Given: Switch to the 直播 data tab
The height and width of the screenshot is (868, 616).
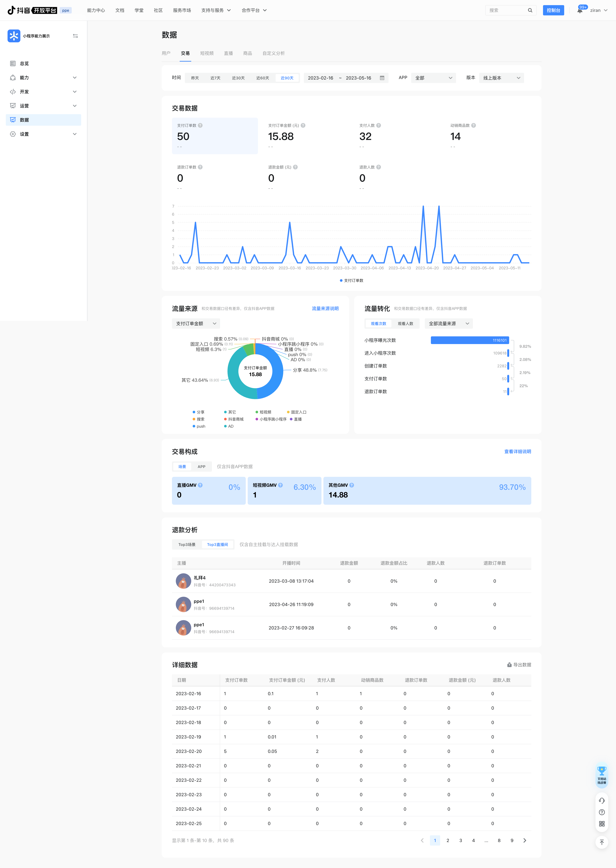Looking at the screenshot, I should (228, 53).
